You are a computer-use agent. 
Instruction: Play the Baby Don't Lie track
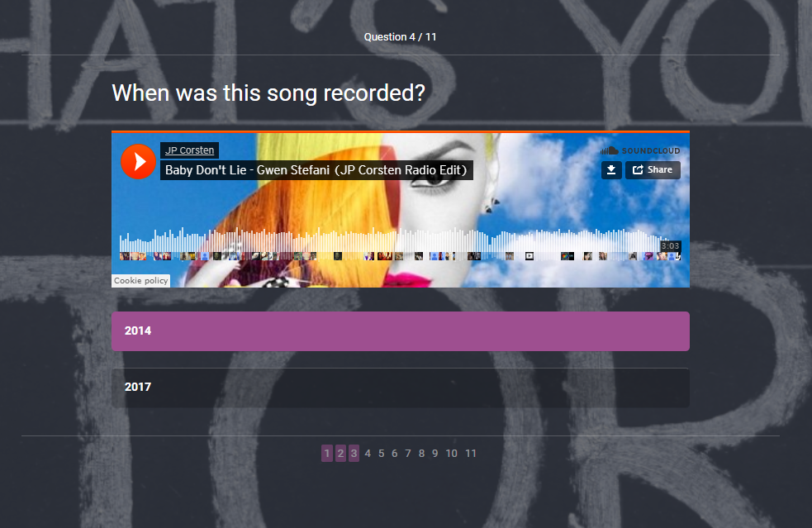pyautogui.click(x=138, y=162)
